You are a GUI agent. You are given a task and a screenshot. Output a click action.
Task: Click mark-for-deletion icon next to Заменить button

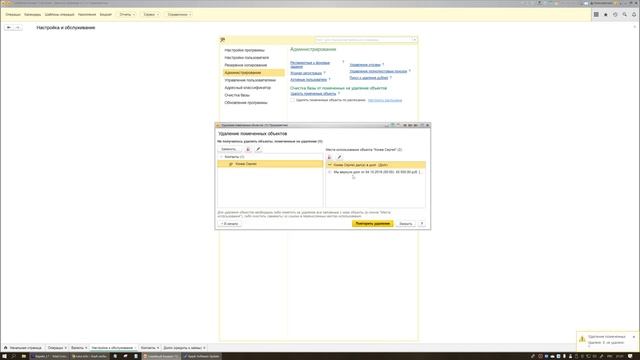[248, 149]
